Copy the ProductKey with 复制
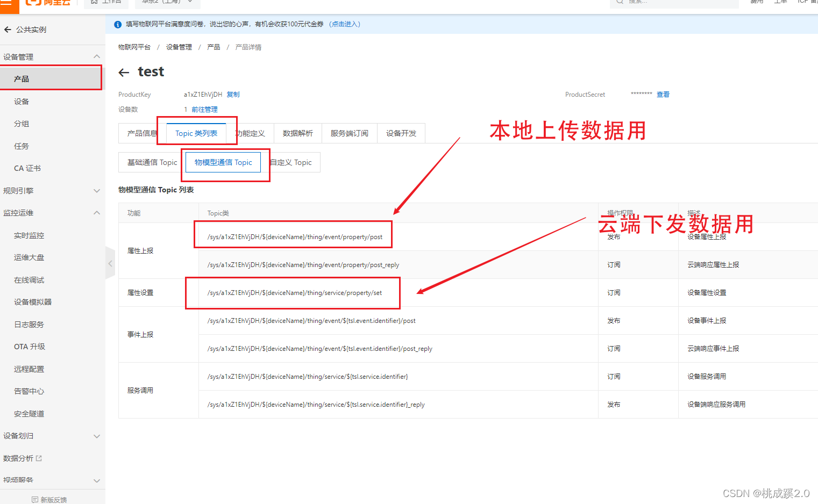The image size is (818, 504). 233,95
